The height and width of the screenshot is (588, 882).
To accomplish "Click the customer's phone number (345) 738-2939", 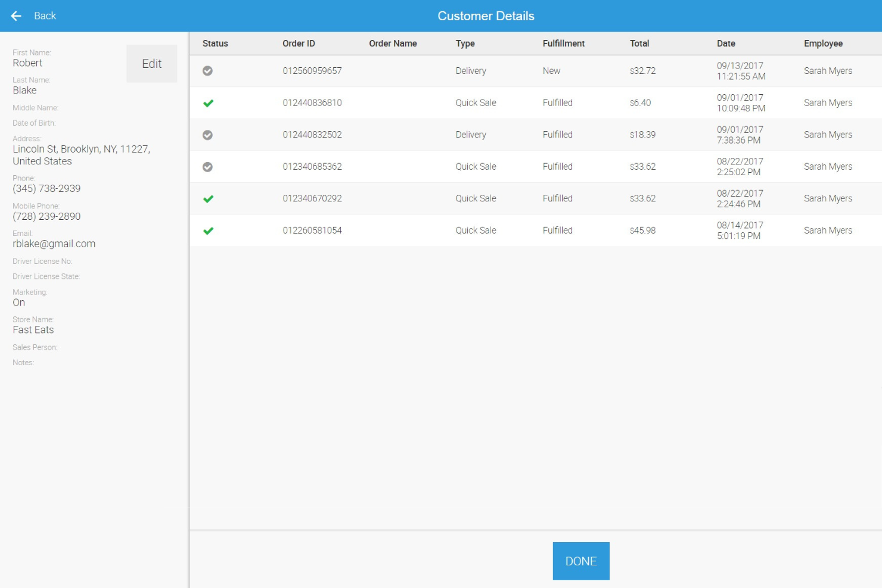I will 46,188.
